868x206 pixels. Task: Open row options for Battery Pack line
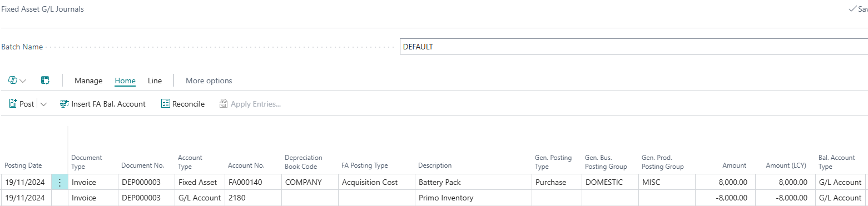click(59, 182)
